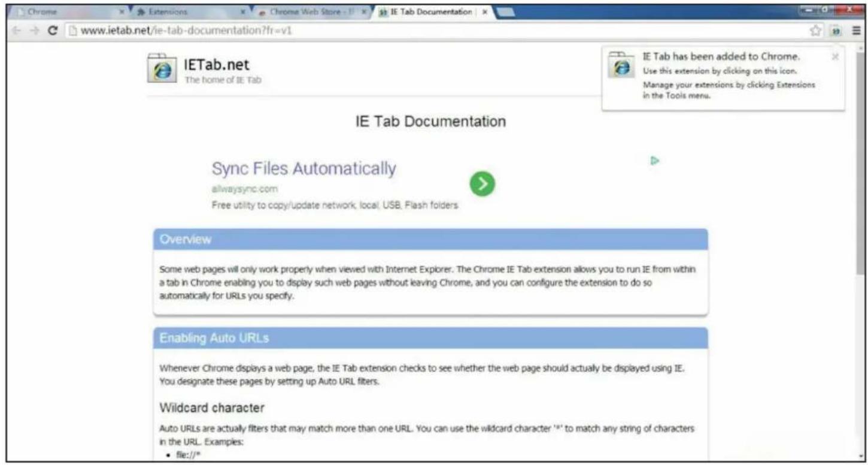Close the Chrome Web Store tab

364,11
